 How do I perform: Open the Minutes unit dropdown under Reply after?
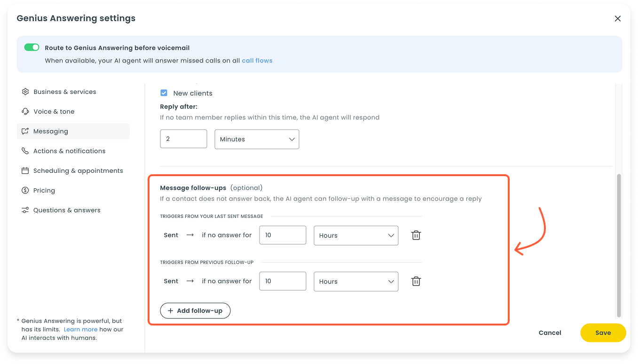(x=257, y=139)
